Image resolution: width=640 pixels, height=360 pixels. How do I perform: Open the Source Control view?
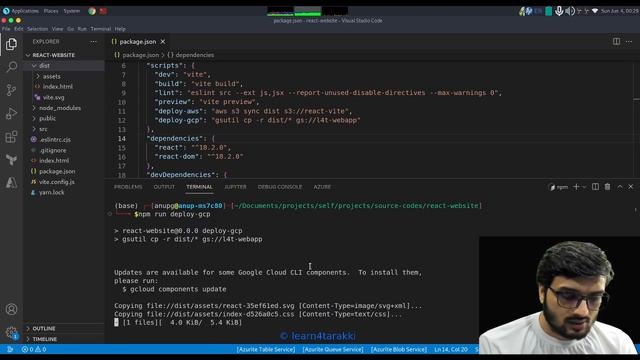tap(11, 90)
